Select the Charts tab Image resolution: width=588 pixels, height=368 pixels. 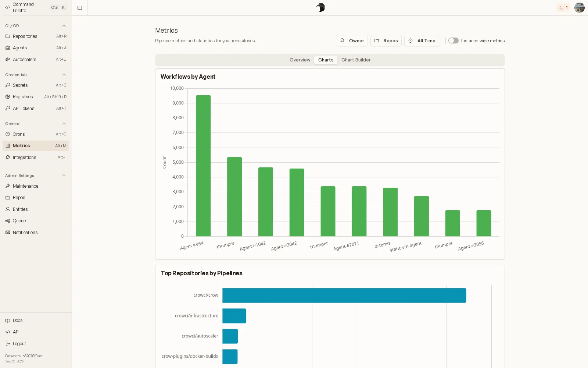326,60
